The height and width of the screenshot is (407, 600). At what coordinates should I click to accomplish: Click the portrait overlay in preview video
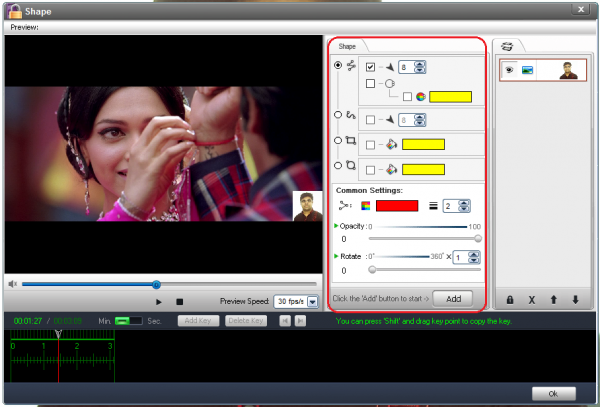[308, 206]
